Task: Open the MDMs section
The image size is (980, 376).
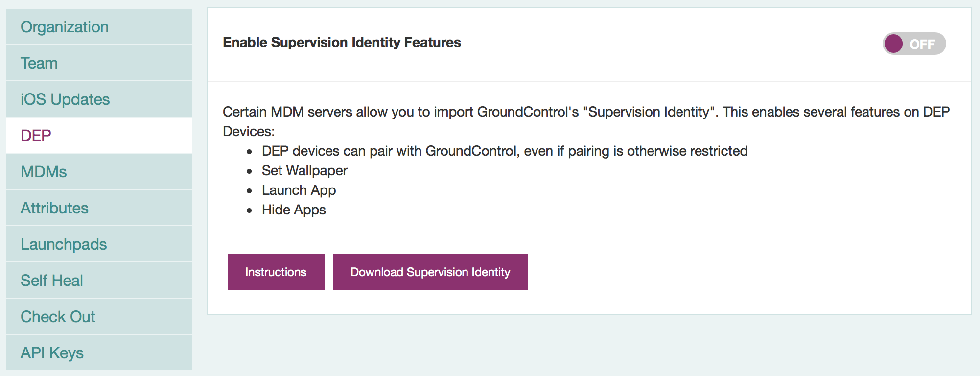Action: (99, 172)
